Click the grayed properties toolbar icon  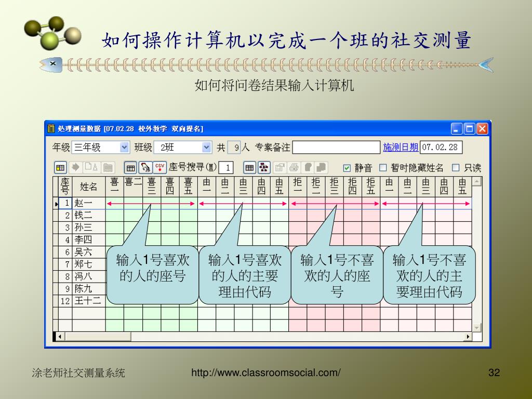(x=280, y=167)
